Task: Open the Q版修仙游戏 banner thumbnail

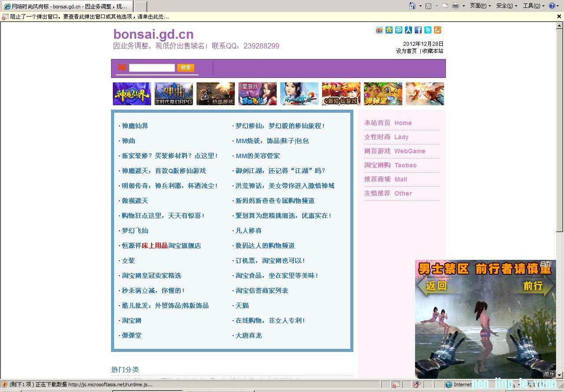Action: coord(341,94)
